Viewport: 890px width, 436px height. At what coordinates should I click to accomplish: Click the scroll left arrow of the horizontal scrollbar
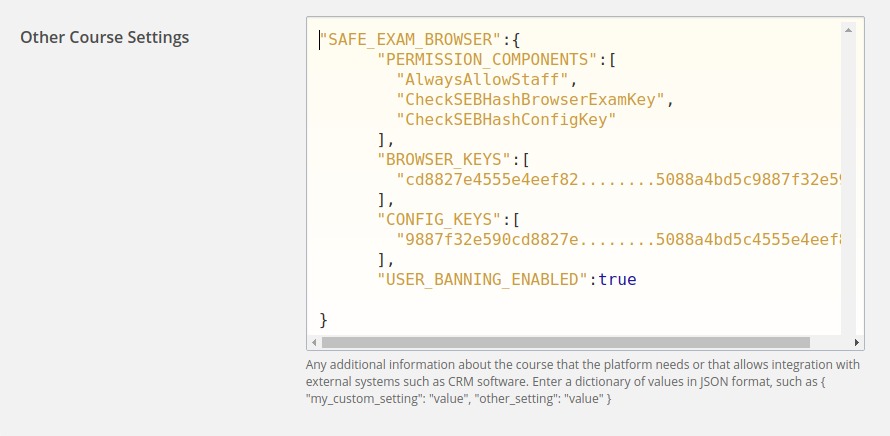coord(314,342)
